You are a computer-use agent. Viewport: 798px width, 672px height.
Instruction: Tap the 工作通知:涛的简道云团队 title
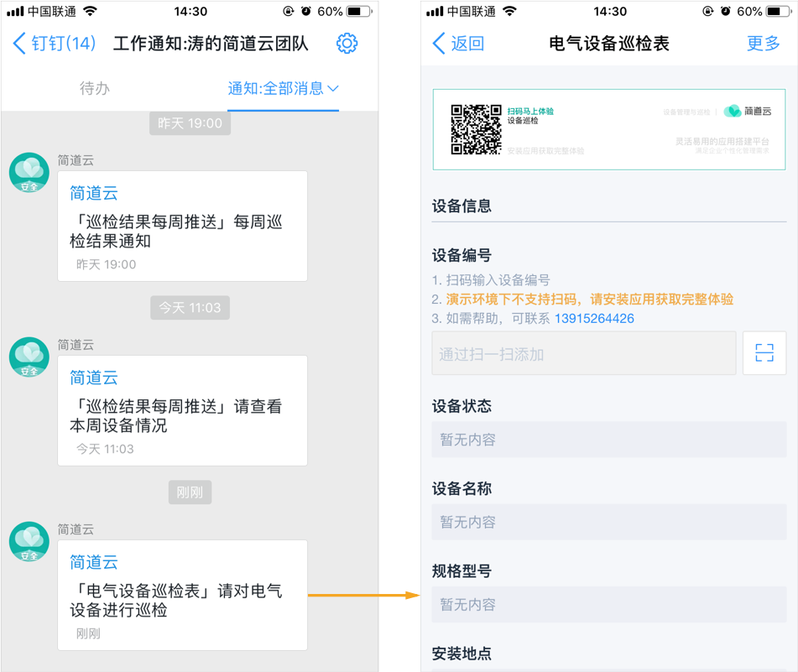(211, 44)
